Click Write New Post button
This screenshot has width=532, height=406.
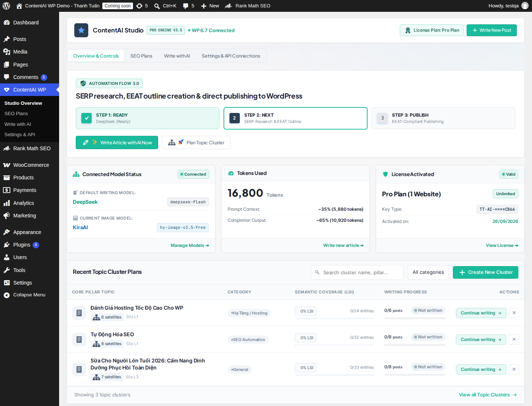click(492, 30)
